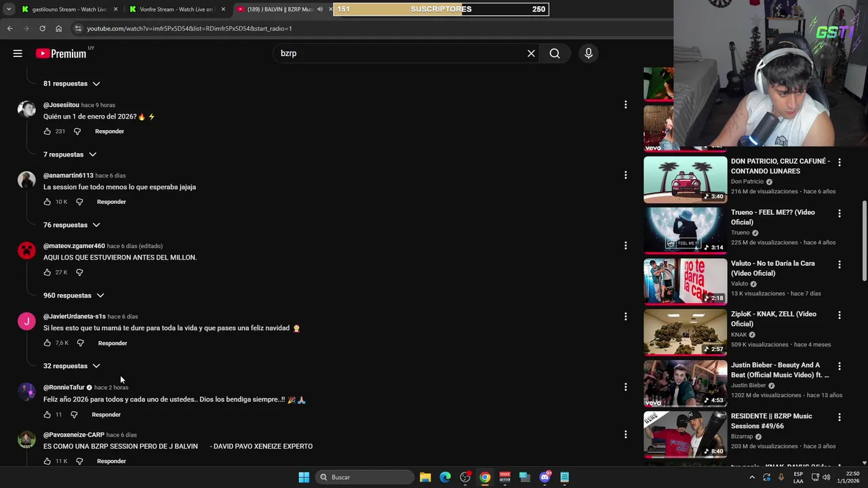This screenshot has width=868, height=488.
Task: Show hidden system tray icons chevron
Action: tap(751, 477)
